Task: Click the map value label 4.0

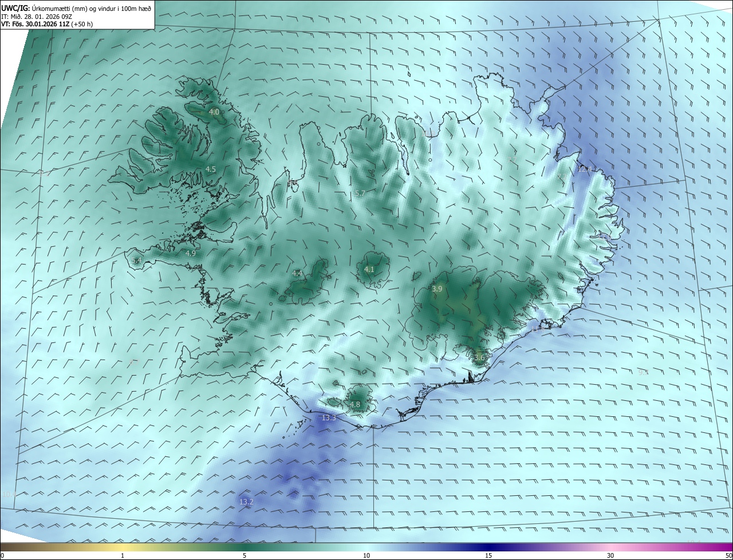Action: click(214, 112)
